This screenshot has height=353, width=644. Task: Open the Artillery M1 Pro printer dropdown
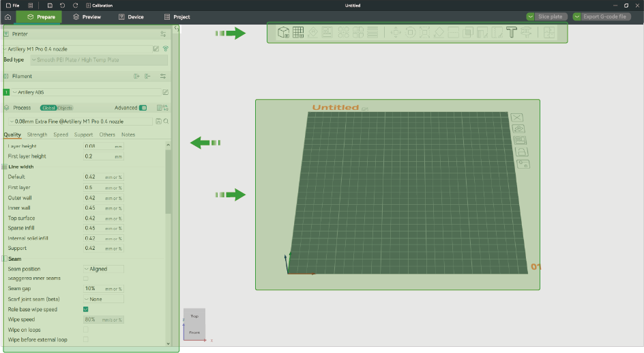[78, 49]
